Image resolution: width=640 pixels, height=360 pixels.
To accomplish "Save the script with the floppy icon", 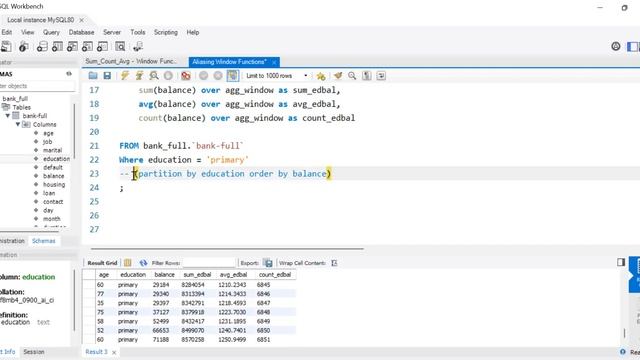I will pos(107,76).
